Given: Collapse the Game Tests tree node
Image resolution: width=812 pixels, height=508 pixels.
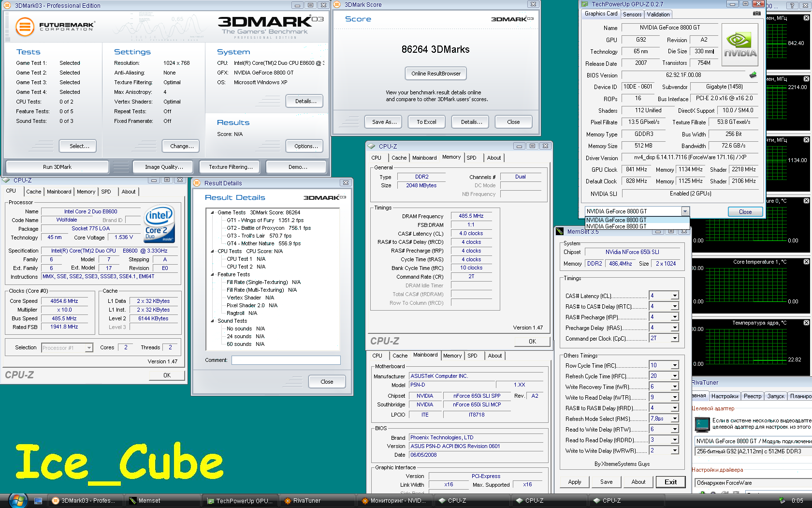Looking at the screenshot, I should pyautogui.click(x=212, y=212).
